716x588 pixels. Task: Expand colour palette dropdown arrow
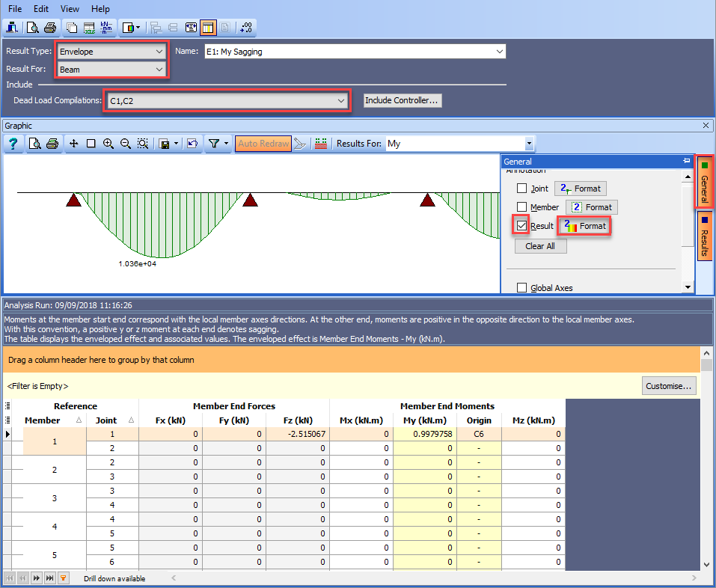tap(138, 28)
